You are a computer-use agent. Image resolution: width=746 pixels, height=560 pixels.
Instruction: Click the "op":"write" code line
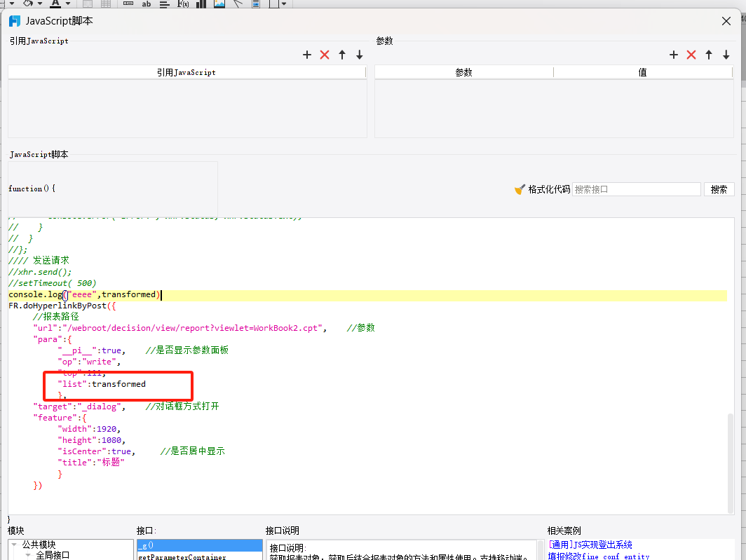tap(89, 362)
